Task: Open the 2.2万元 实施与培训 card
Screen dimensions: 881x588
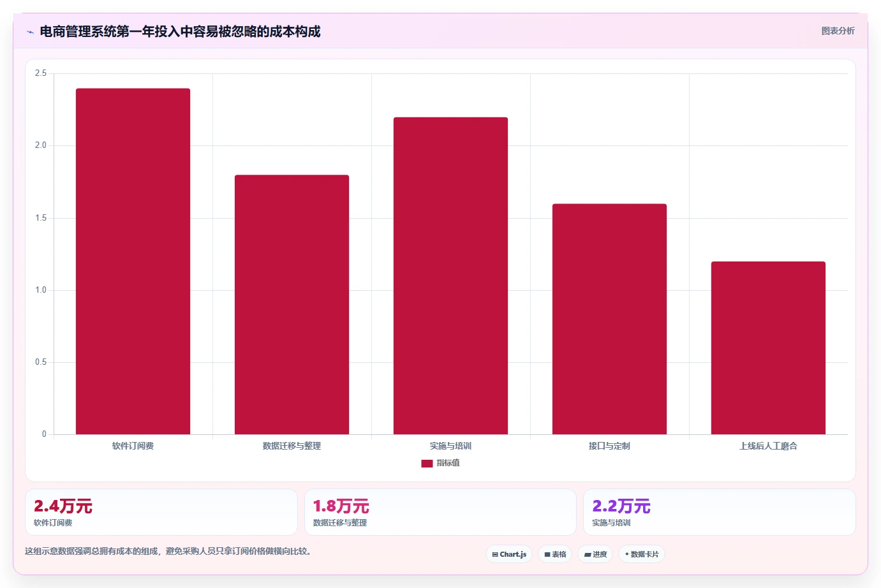Action: (720, 512)
